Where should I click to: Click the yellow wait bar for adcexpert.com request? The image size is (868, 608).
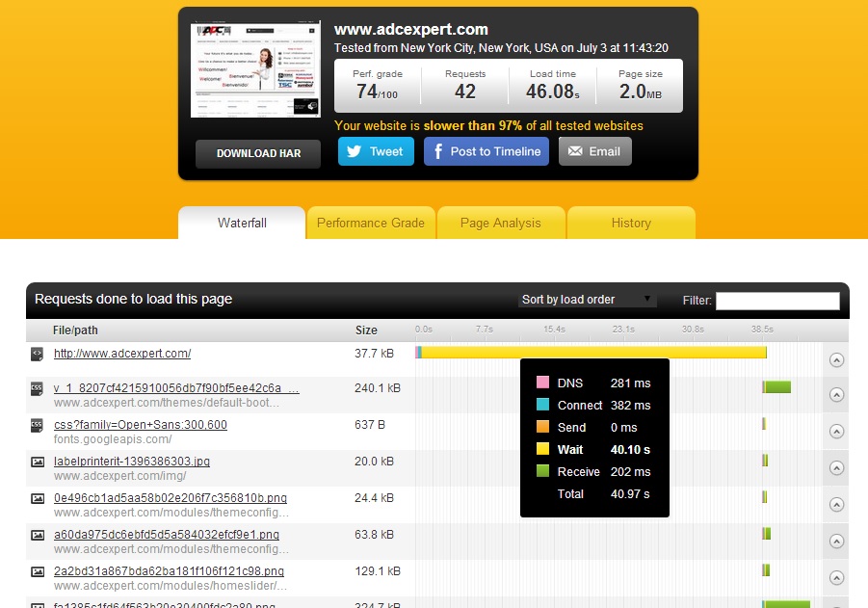coord(593,352)
